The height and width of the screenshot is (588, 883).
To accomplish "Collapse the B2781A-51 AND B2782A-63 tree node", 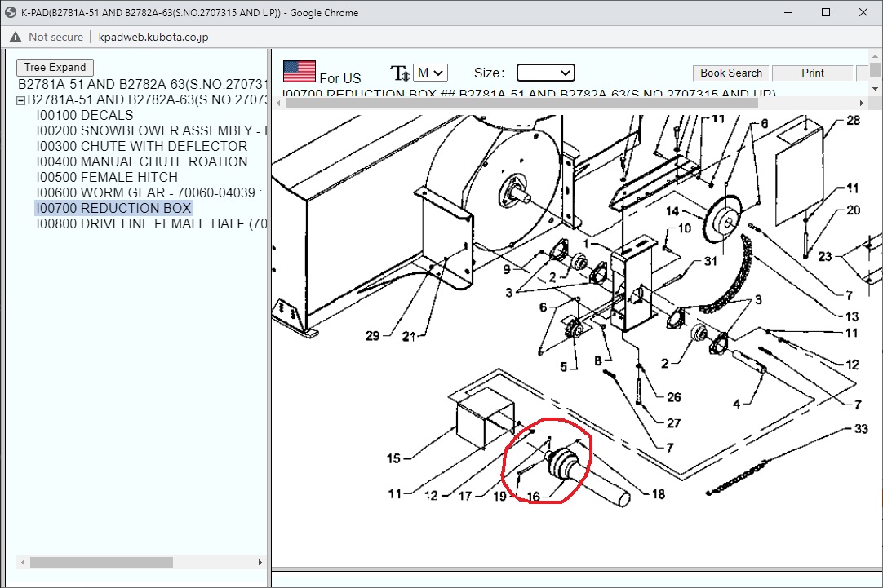I will click(21, 100).
